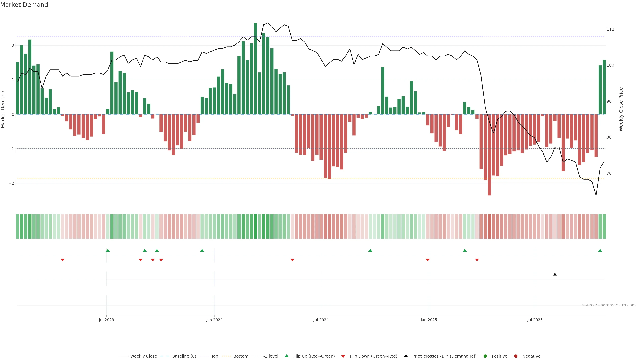Click the green Positive legend dot
The image size is (644, 362).
[x=485, y=356]
